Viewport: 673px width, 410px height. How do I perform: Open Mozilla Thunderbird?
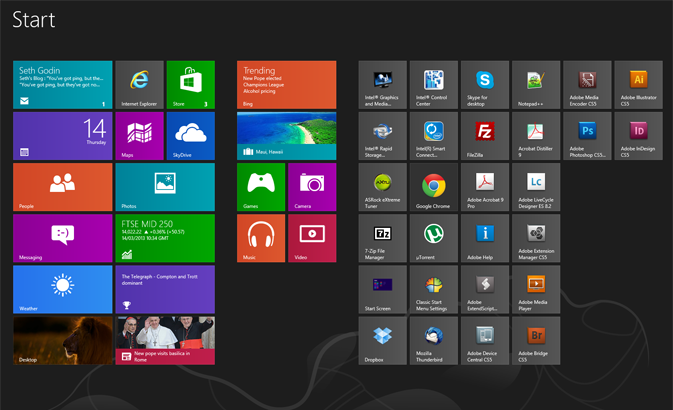coord(434,340)
